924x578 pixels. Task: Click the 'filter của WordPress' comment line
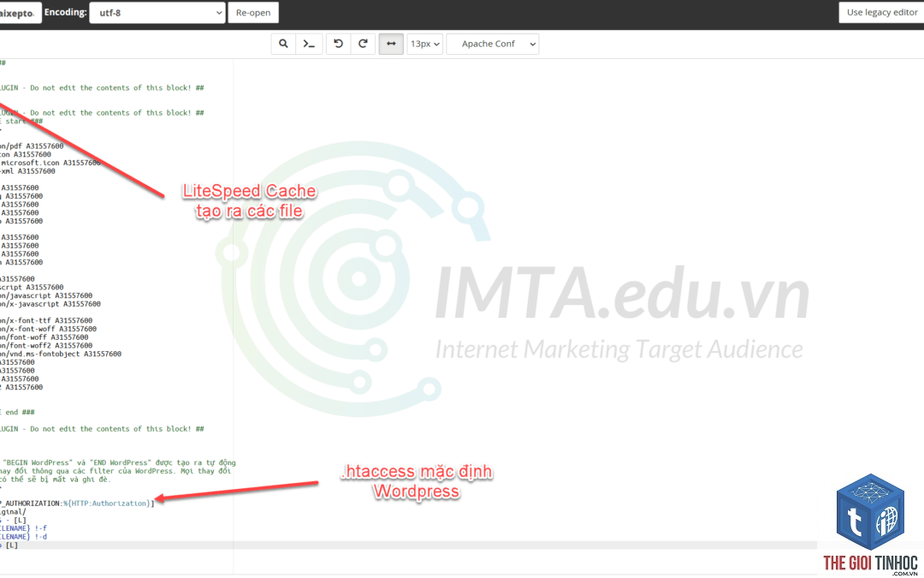(x=116, y=471)
